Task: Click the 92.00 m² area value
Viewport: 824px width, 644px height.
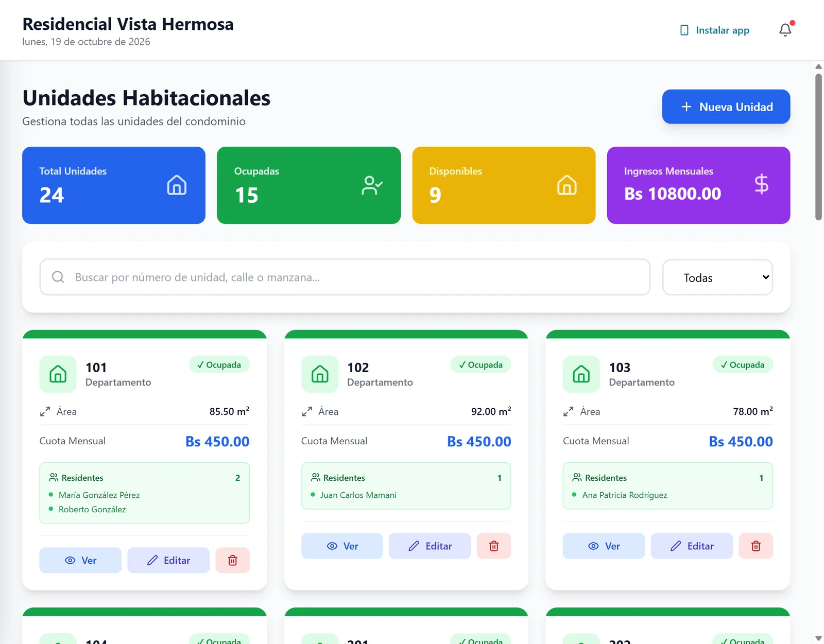Action: 491,411
